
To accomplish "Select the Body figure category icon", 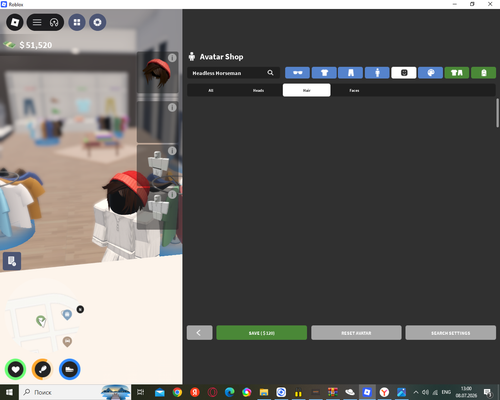I will click(377, 73).
